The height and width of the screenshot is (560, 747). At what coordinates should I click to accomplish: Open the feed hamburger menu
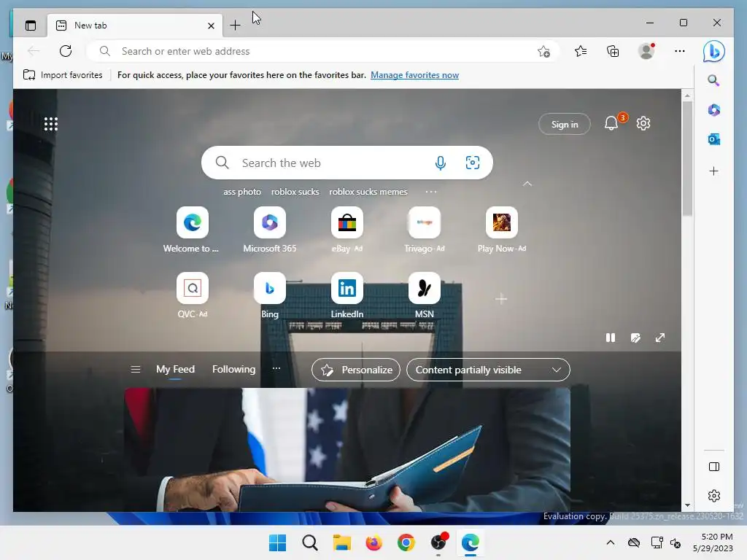point(135,370)
